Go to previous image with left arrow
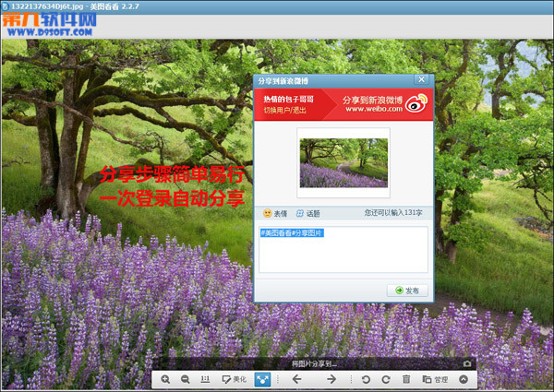The width and height of the screenshot is (554, 392). [x=296, y=379]
